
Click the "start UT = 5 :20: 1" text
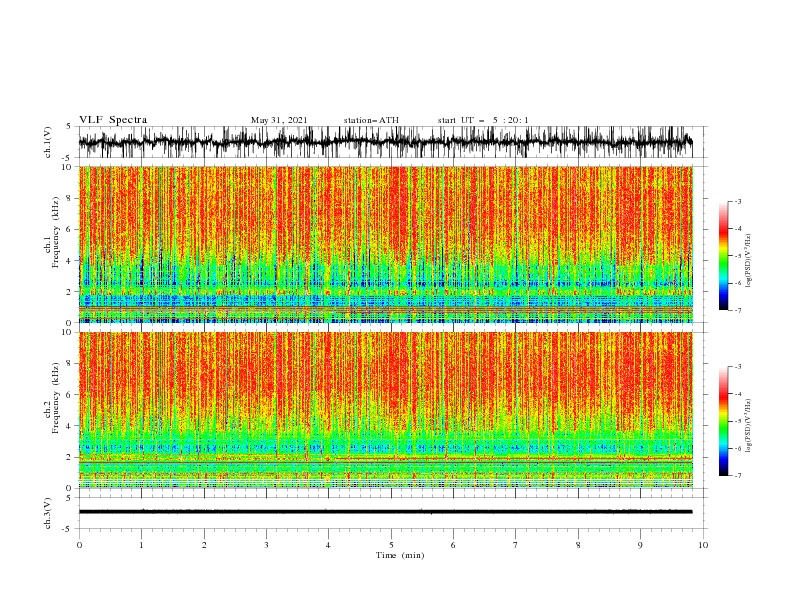coord(483,120)
